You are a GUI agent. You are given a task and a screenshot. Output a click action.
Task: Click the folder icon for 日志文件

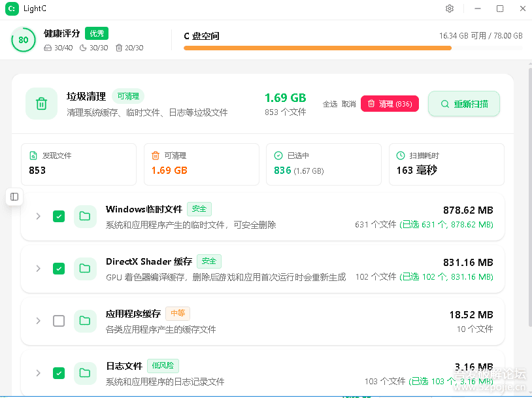click(x=85, y=373)
